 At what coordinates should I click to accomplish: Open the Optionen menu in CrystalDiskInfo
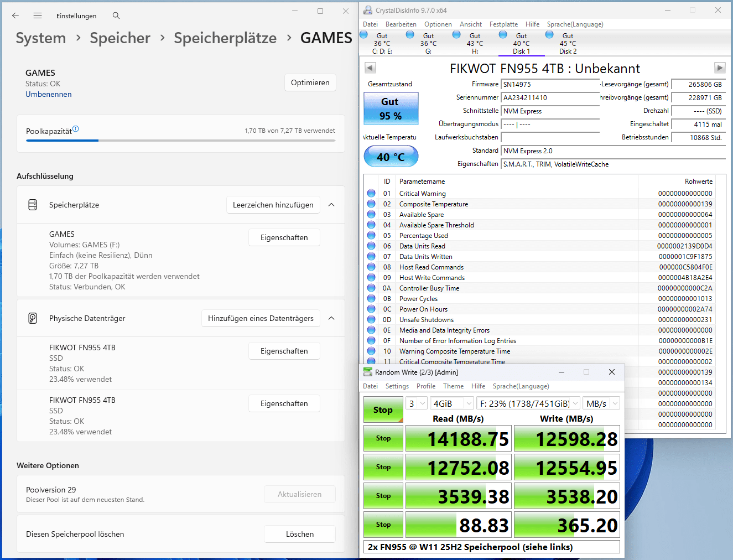(x=438, y=24)
